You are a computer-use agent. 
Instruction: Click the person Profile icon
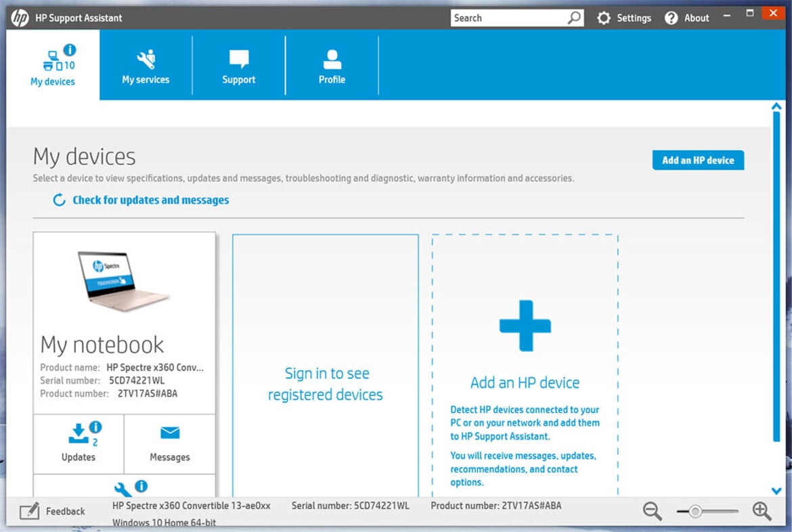point(332,60)
